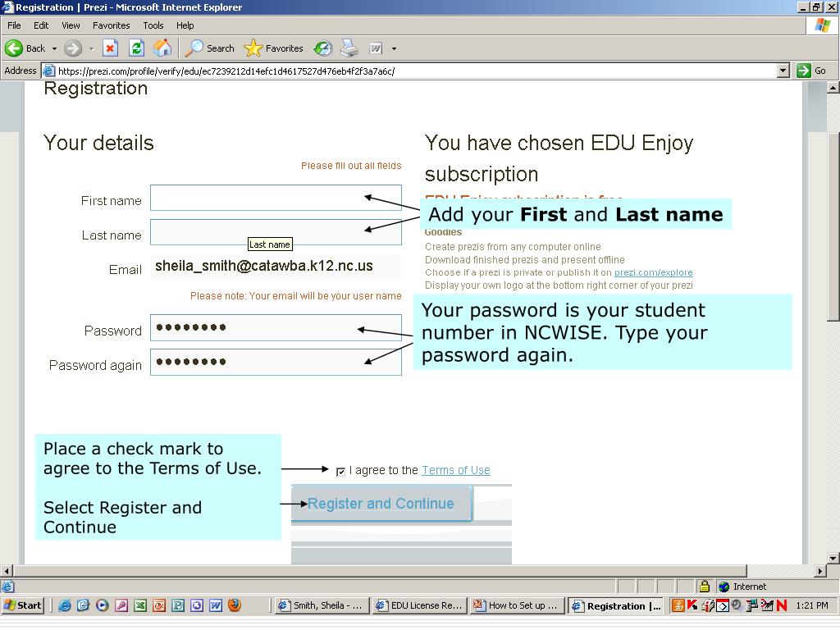Viewport: 840px width, 630px height.
Task: Open the File menu
Action: click(x=14, y=25)
